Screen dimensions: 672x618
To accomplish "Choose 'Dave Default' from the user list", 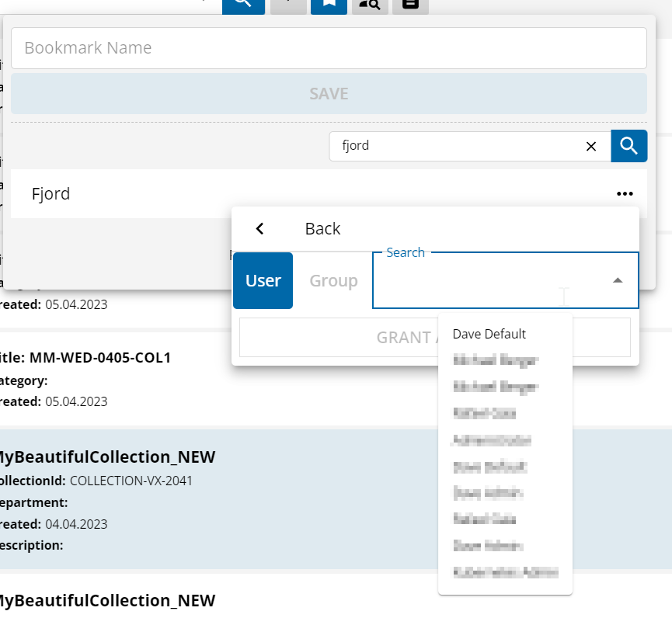I will (489, 334).
